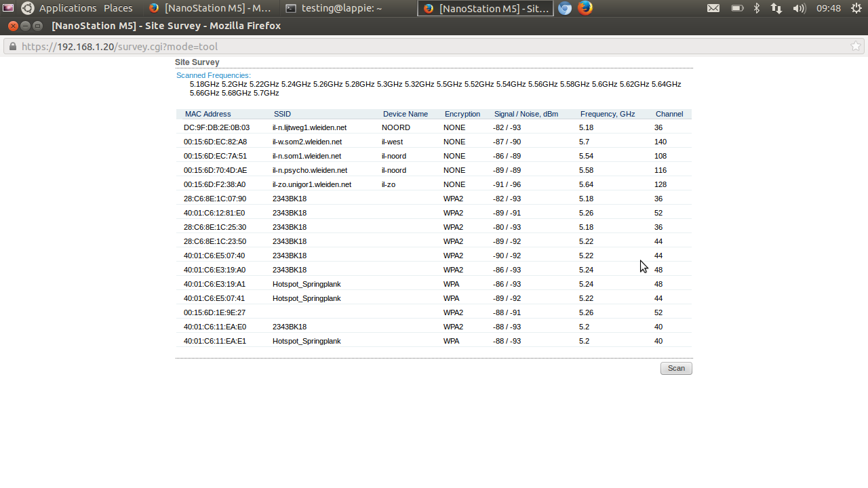The image size is (868, 488).
Task: Click the Signal / Noise column header
Action: click(x=526, y=114)
